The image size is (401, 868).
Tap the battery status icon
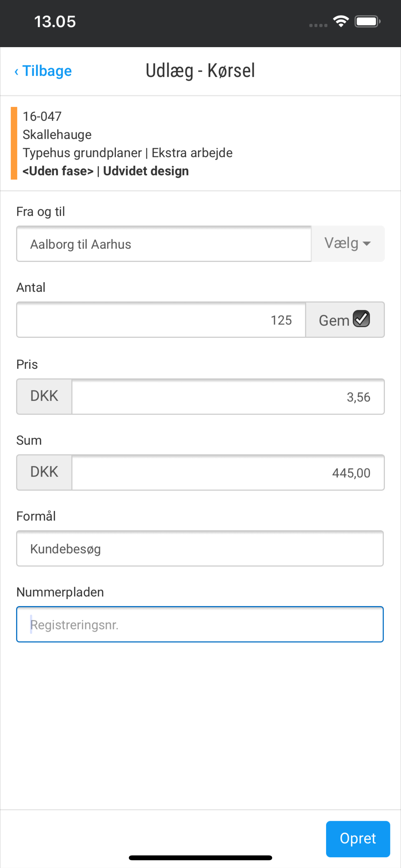tap(367, 22)
